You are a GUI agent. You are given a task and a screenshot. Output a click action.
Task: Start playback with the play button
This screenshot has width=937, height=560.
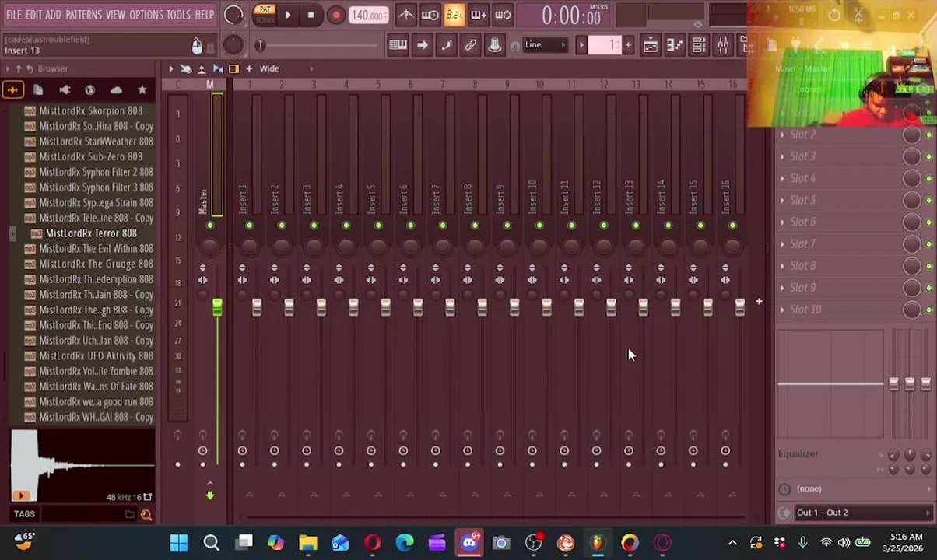287,15
